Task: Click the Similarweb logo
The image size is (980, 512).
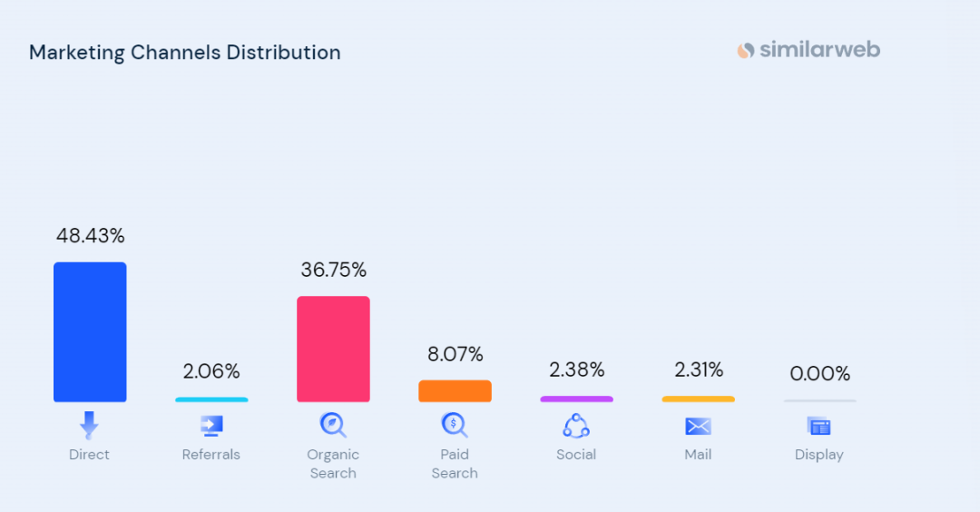Action: 808,50
